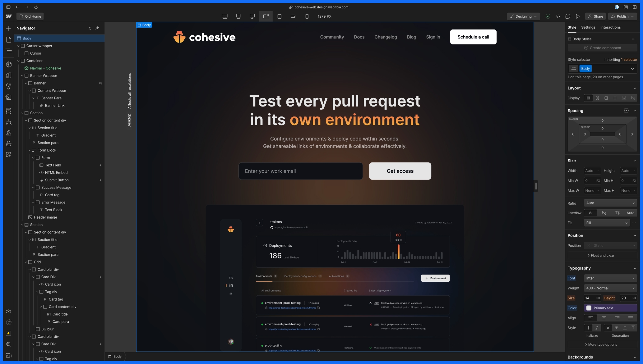Viewport: 643px width, 364px height.
Task: Open the Weight 400 - Normal dropdown
Action: pyautogui.click(x=610, y=288)
